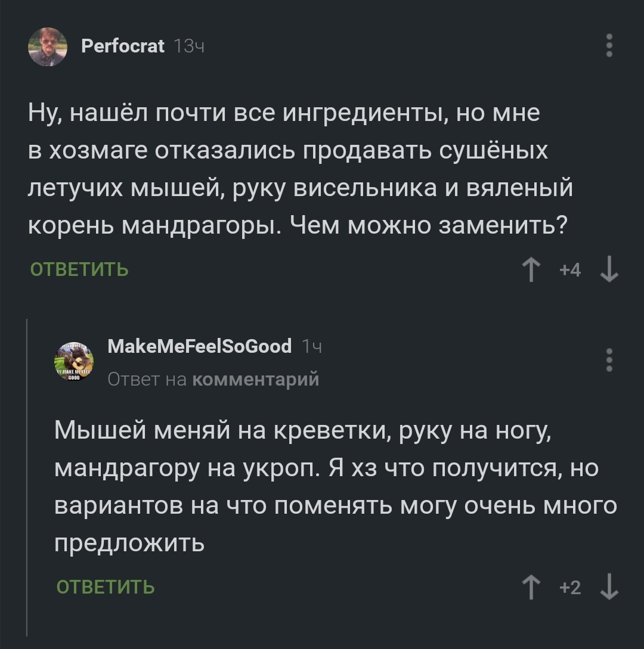Click the +4 rating score

click(x=570, y=270)
